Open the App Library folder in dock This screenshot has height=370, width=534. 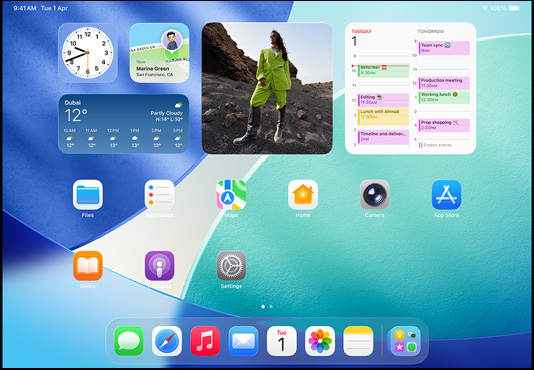coord(405,341)
